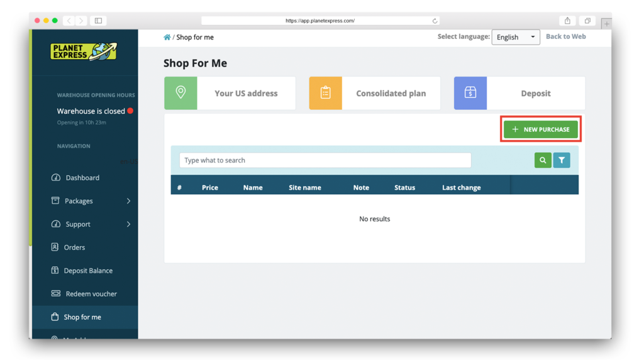Open the Safari share menu

(x=567, y=21)
